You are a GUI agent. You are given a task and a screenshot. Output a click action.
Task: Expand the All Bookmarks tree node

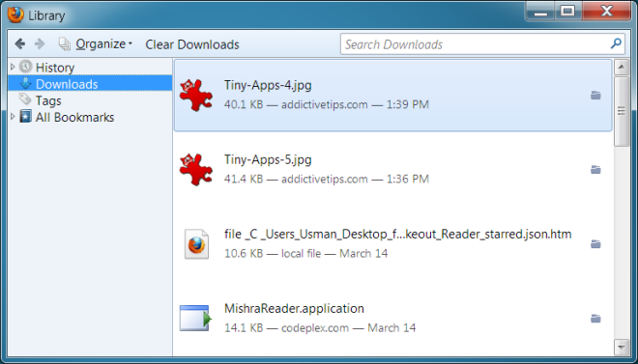(x=13, y=117)
